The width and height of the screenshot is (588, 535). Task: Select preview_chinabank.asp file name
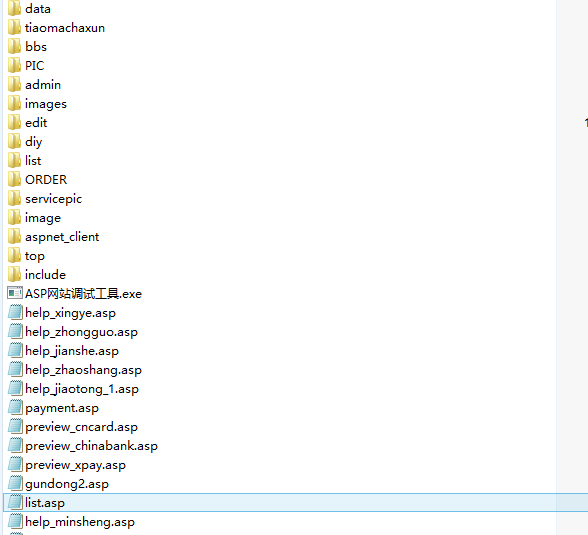pyautogui.click(x=92, y=446)
